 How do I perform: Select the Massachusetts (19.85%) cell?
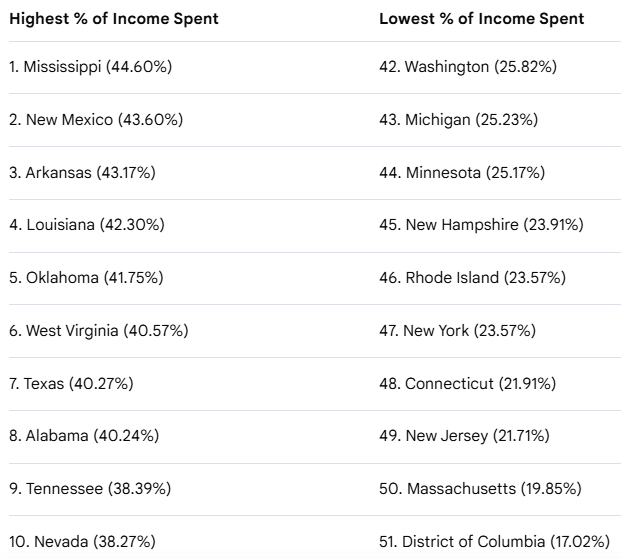[480, 488]
